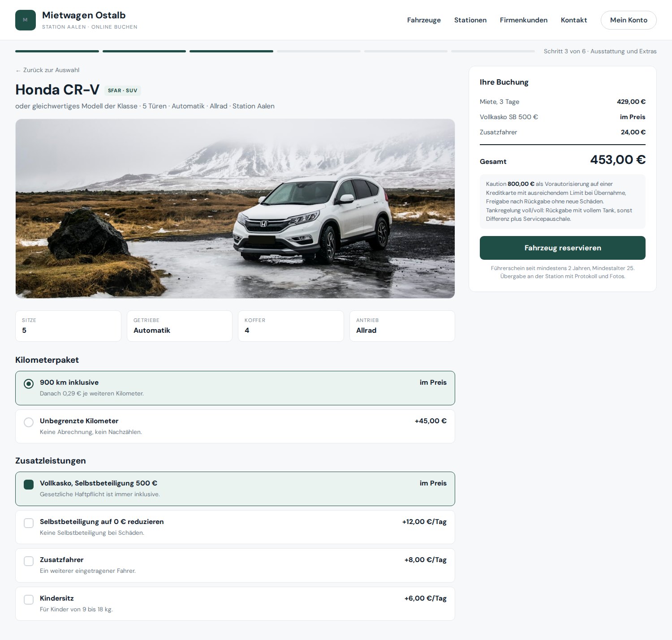Click the Antrieb Allrad spec card
This screenshot has height=640, width=672.
[x=402, y=326]
